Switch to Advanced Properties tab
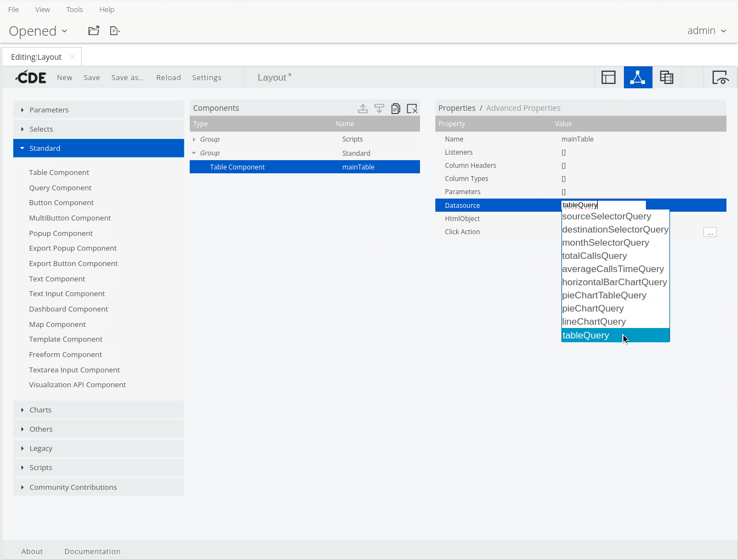This screenshot has height=560, width=738. tap(523, 108)
